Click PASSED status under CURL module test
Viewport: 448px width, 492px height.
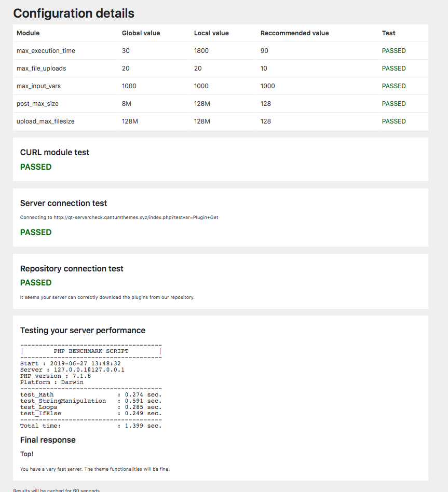pos(36,167)
